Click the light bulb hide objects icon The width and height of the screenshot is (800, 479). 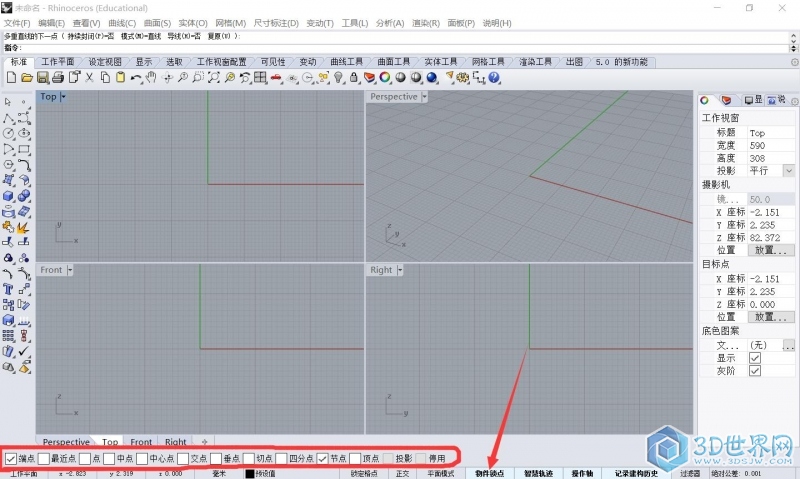[x=339, y=77]
